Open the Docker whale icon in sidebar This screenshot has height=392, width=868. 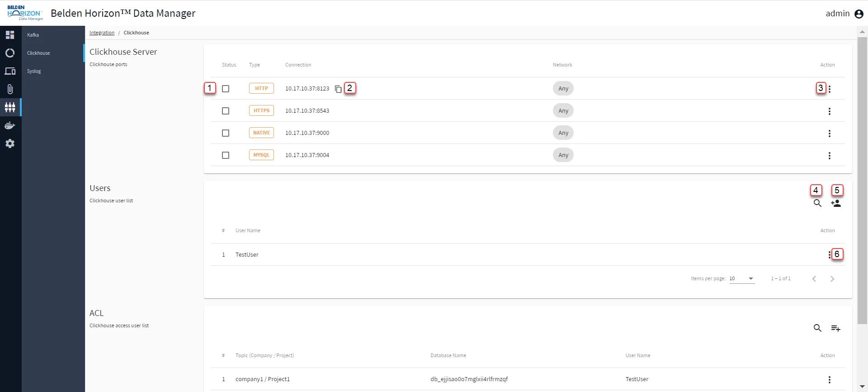(10, 125)
